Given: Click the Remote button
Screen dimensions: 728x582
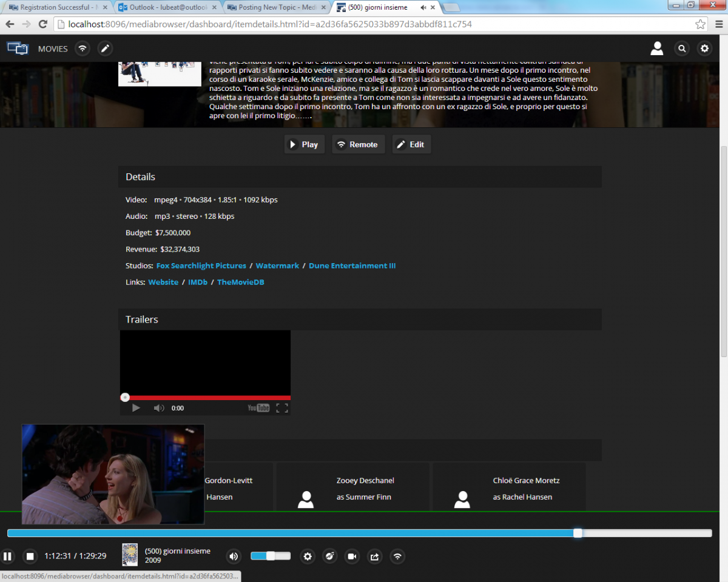Looking at the screenshot, I should point(358,144).
